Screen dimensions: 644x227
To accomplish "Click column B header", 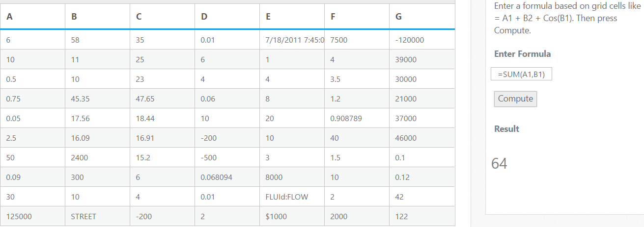I will click(97, 17).
